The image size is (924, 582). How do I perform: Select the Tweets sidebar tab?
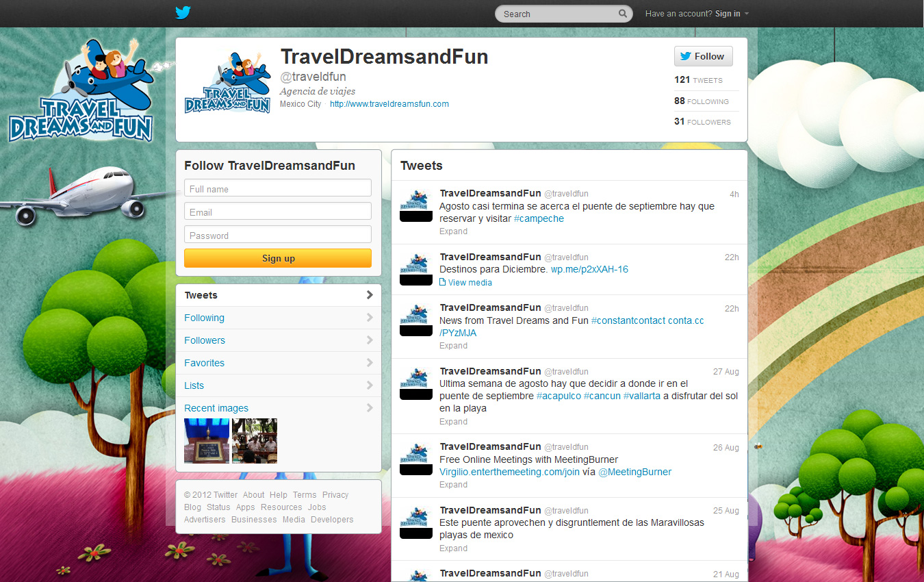click(279, 295)
